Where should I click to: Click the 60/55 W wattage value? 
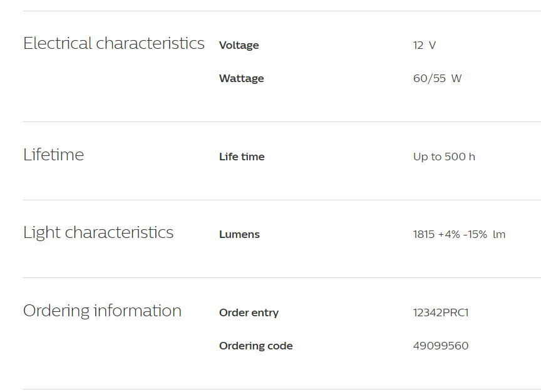[x=437, y=78]
